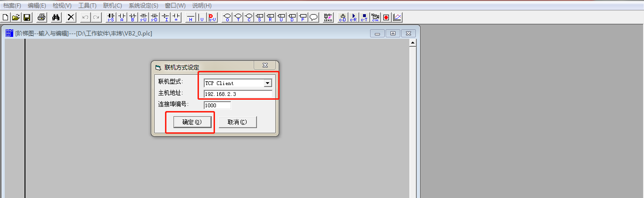Click the 连接埠编号 port number field

[217, 105]
